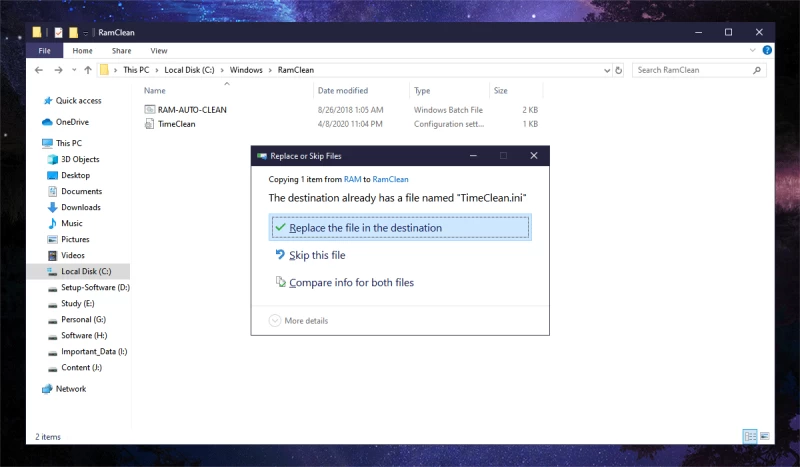Open Desktop in the navigation pane
Viewport: 800px width, 467px height.
click(x=76, y=175)
